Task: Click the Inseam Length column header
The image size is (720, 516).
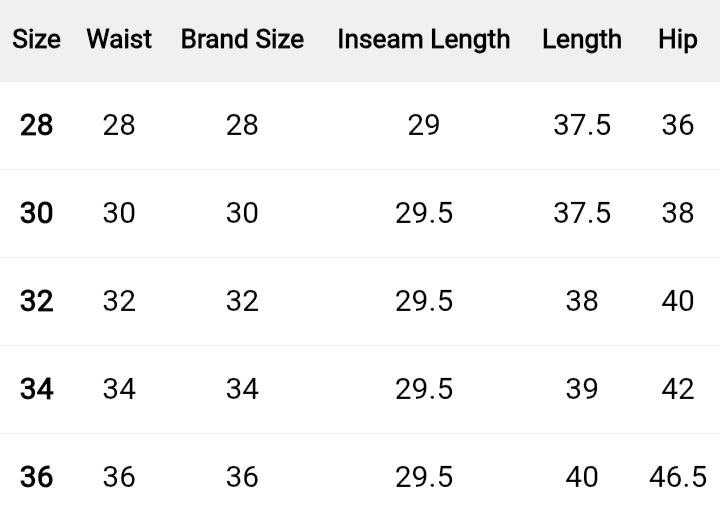Action: click(424, 40)
